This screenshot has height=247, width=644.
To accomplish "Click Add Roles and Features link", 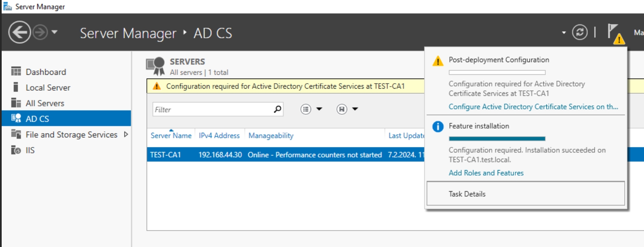I will [x=486, y=173].
